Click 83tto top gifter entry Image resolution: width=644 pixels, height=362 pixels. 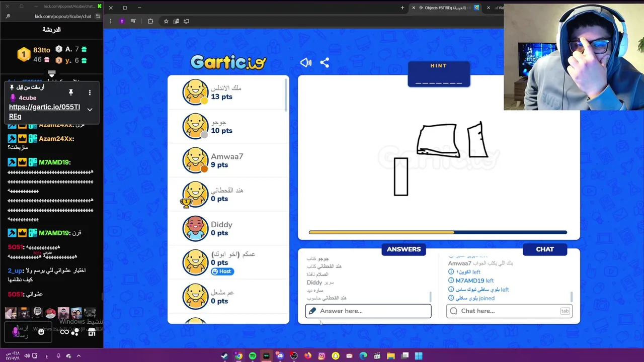pyautogui.click(x=34, y=54)
